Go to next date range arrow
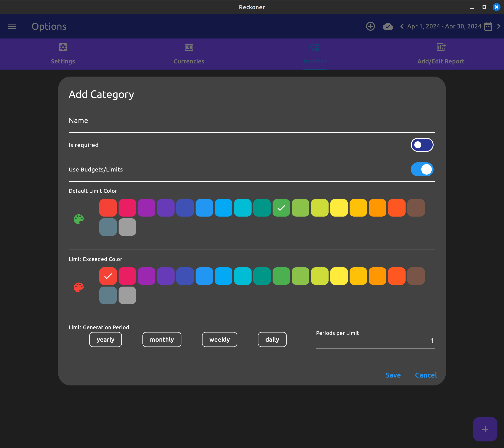This screenshot has width=504, height=448. coord(499,26)
